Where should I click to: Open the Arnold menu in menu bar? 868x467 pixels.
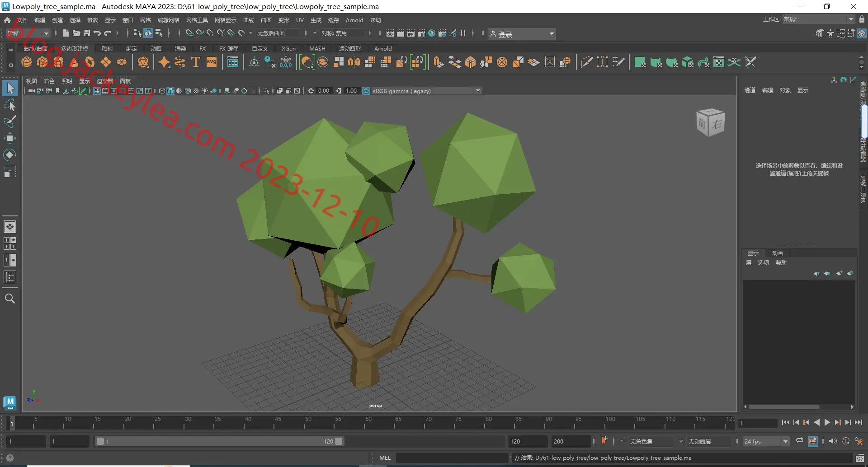point(354,20)
